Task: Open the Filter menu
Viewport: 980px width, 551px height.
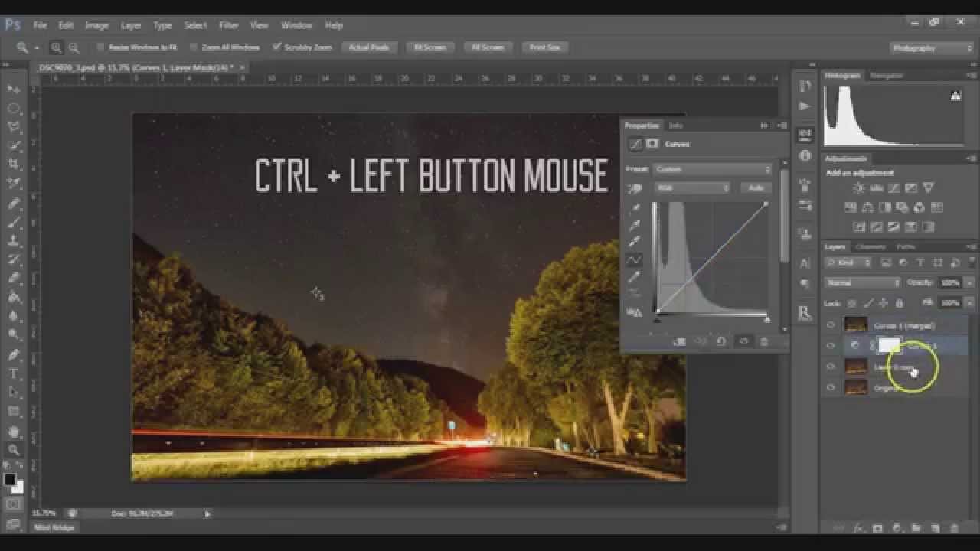Action: [x=229, y=25]
